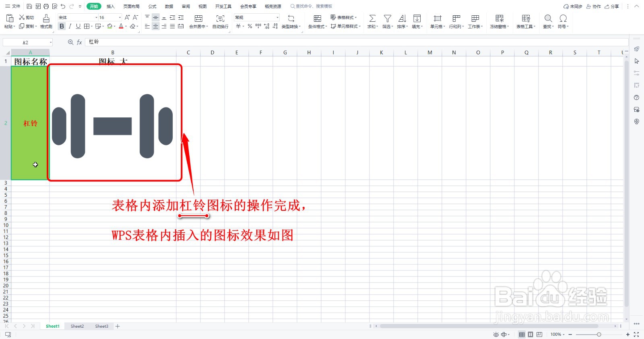Click the 协作 collaborate button
The width and height of the screenshot is (644, 339).
pyautogui.click(x=593, y=6)
